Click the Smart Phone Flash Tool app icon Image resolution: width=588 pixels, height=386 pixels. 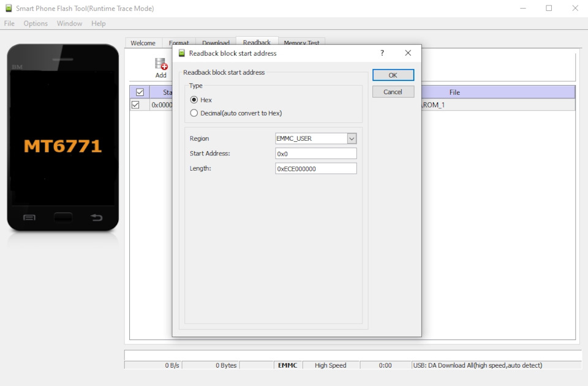point(8,8)
